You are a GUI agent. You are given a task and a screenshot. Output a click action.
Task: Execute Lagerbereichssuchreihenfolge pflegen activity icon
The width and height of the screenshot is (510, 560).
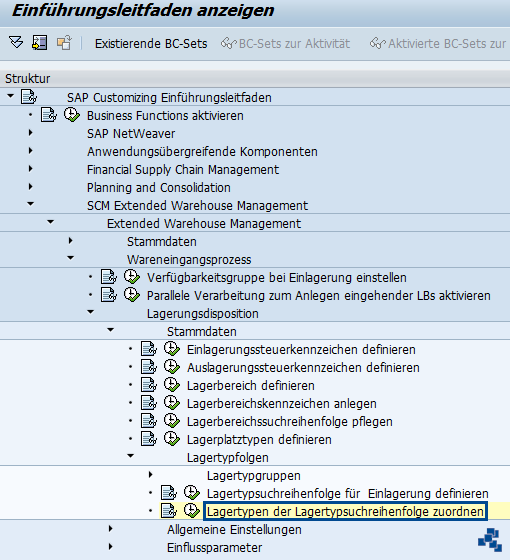point(172,420)
